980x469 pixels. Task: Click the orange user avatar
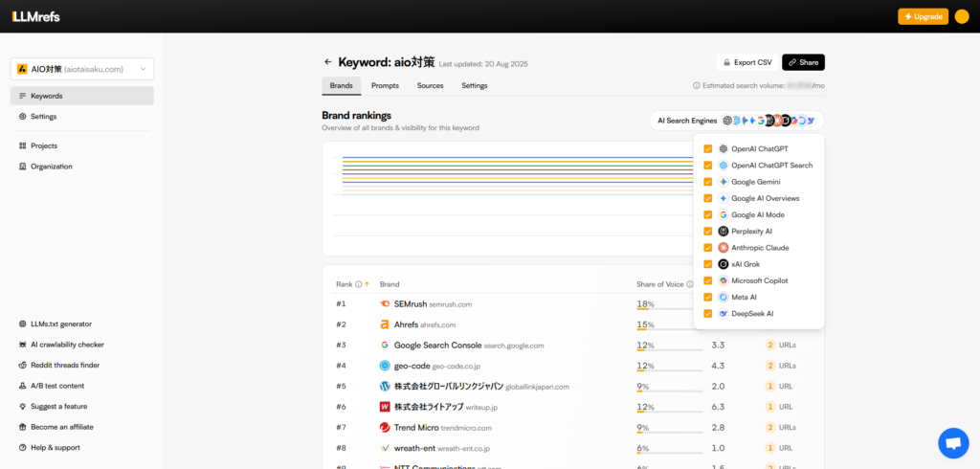pyautogui.click(x=962, y=16)
